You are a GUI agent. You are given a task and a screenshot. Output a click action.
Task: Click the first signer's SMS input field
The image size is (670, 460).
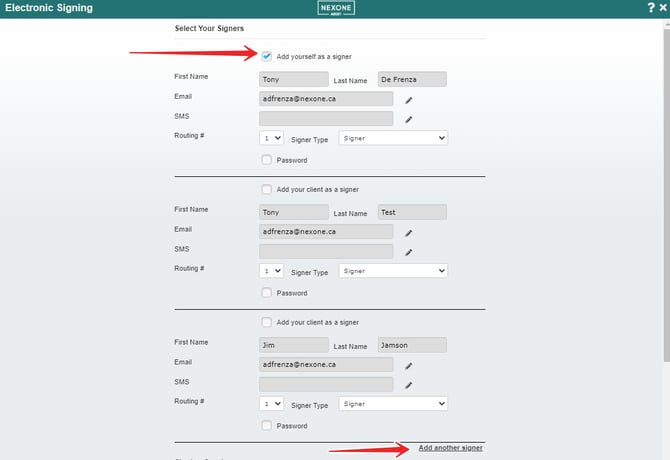[326, 119]
